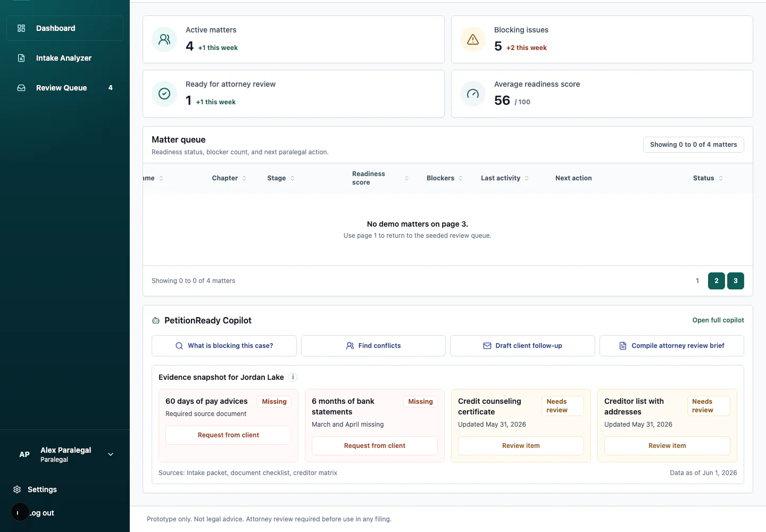The height and width of the screenshot is (532, 766).
Task: Click Needs review badge on Creditor list card
Action: (709, 406)
